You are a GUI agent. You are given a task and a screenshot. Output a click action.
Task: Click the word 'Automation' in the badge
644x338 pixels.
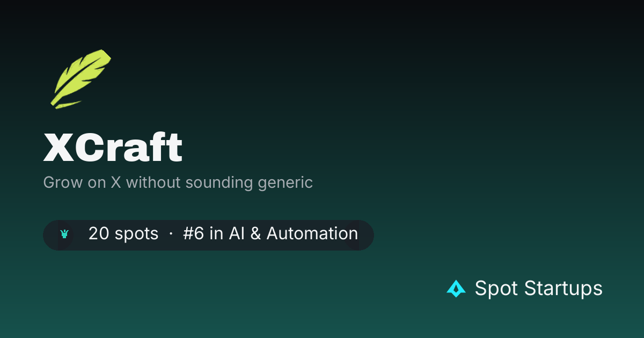coord(312,234)
